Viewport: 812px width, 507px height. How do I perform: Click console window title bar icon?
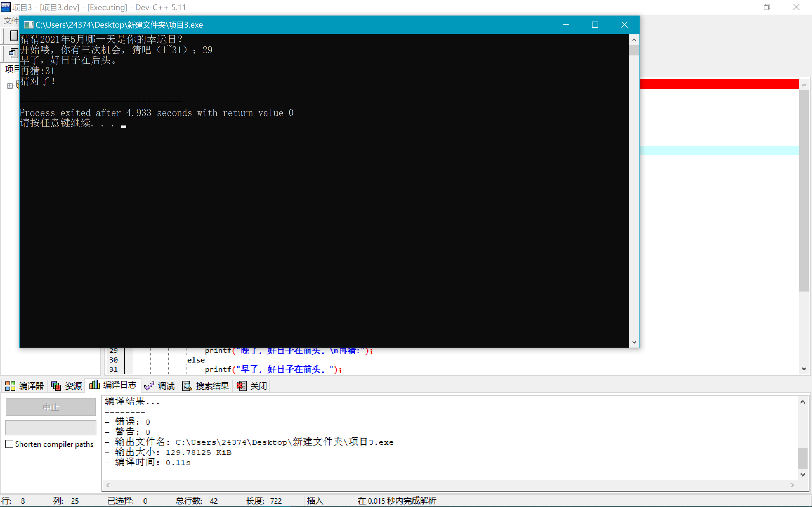click(29, 25)
